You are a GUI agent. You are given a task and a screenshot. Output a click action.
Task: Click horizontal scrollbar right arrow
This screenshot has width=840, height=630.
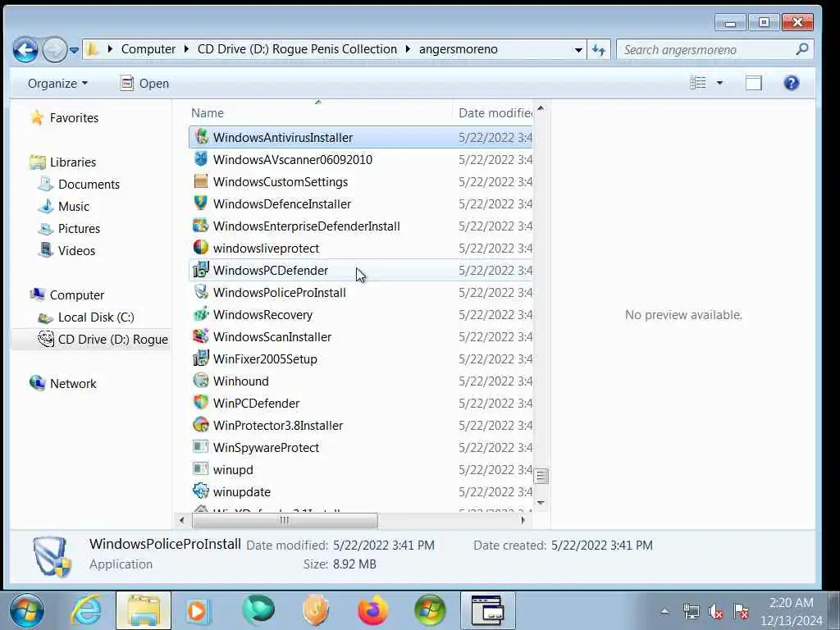[523, 520]
